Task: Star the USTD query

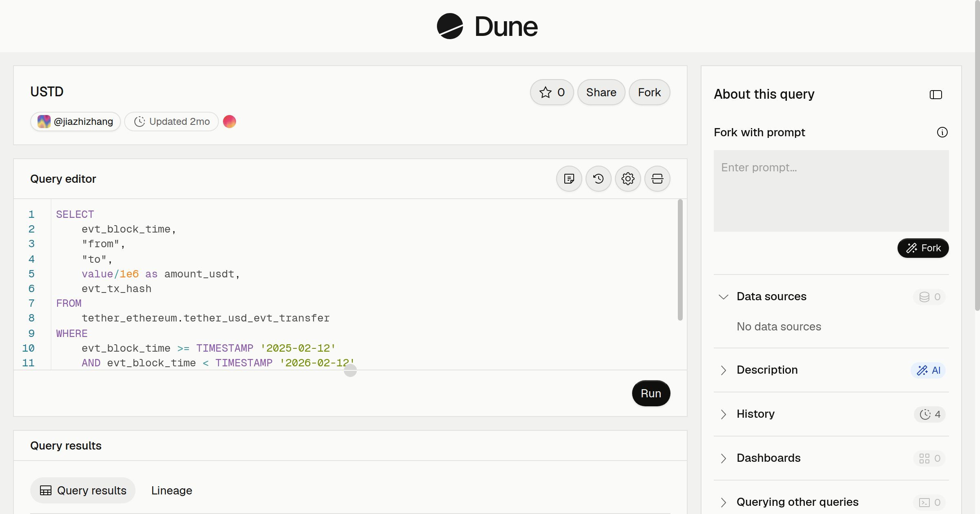Action: tap(552, 92)
